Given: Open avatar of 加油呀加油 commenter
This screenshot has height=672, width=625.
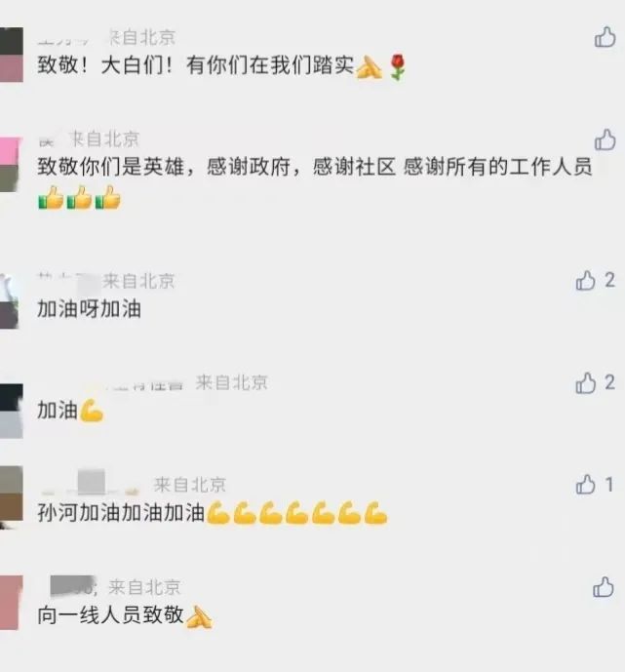Looking at the screenshot, I should [x=10, y=301].
